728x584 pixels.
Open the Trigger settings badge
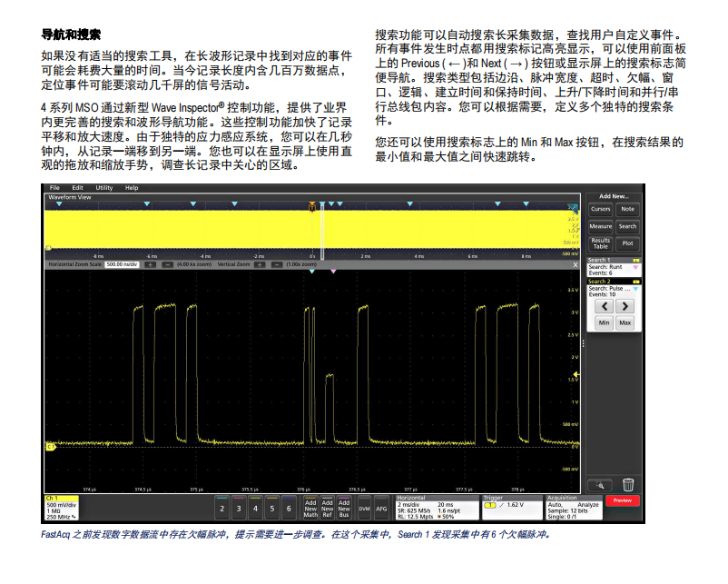512,508
